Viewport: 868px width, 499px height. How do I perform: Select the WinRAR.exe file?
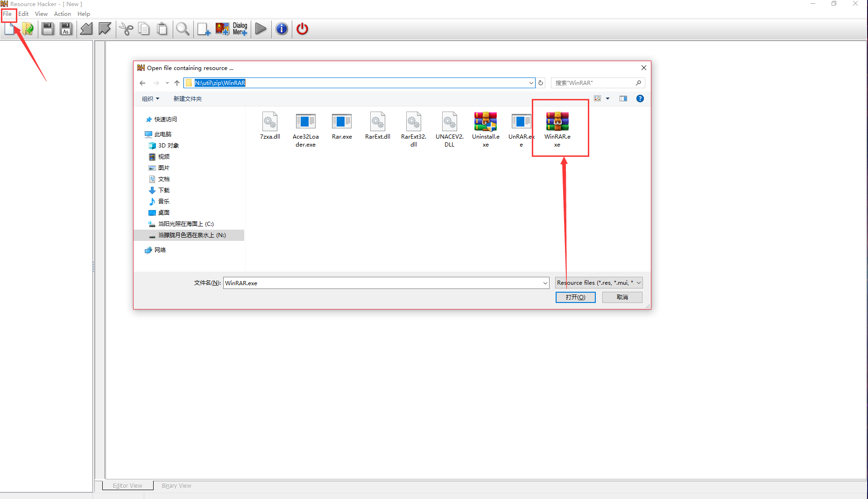tap(557, 130)
